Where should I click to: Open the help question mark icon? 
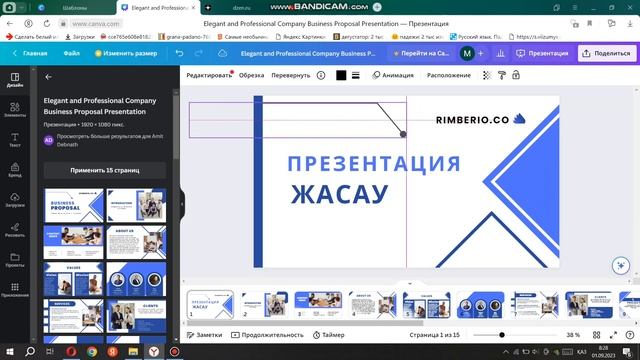tap(630, 335)
